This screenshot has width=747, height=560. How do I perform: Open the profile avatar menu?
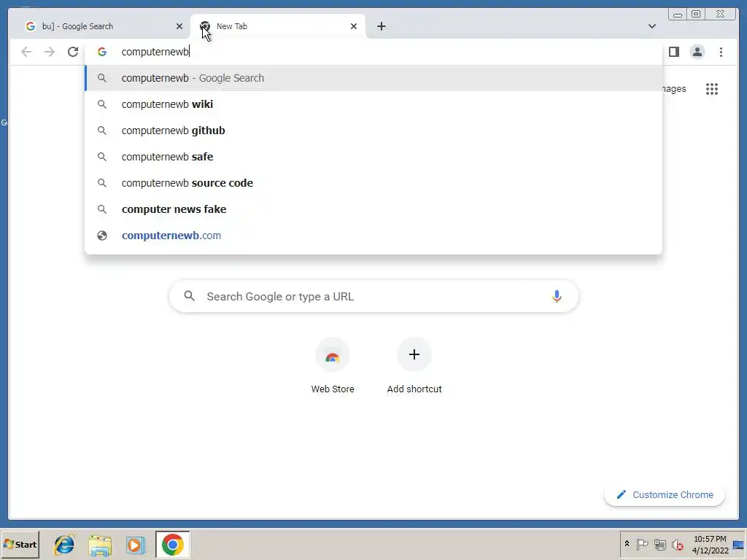pyautogui.click(x=697, y=52)
